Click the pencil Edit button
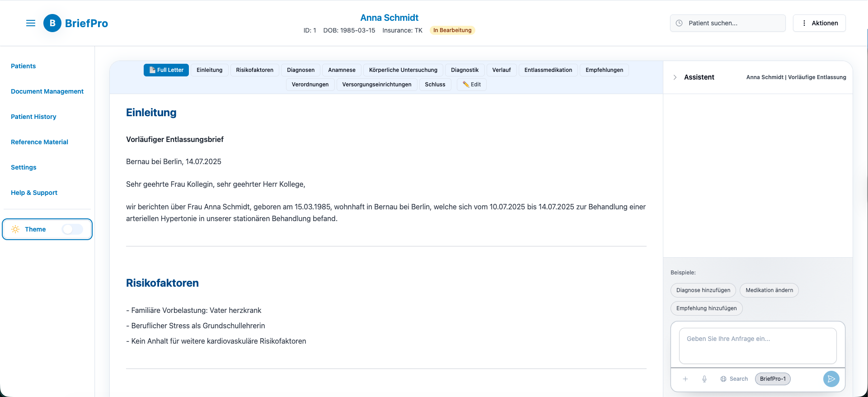Viewport: 868px width, 397px height. coord(472,85)
